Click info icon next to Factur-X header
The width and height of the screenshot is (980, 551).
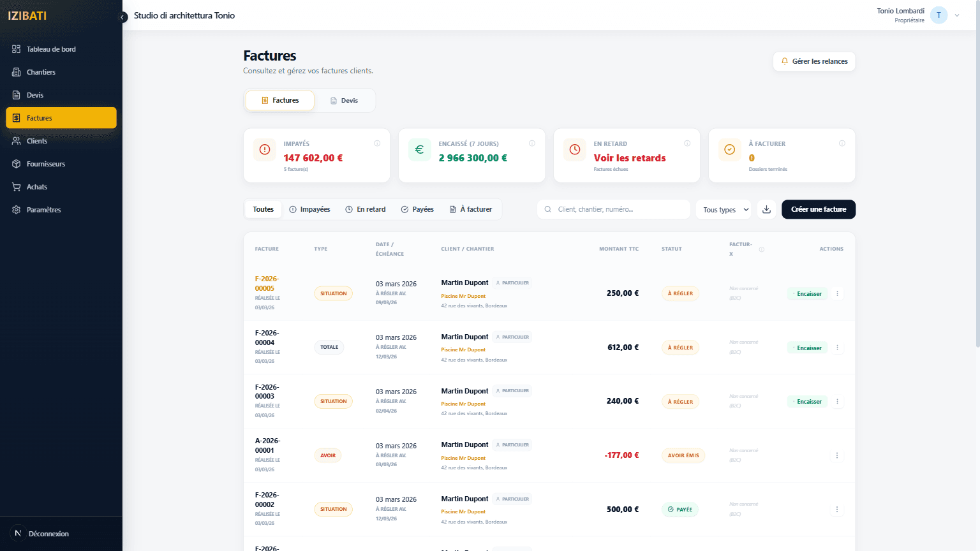click(x=761, y=249)
